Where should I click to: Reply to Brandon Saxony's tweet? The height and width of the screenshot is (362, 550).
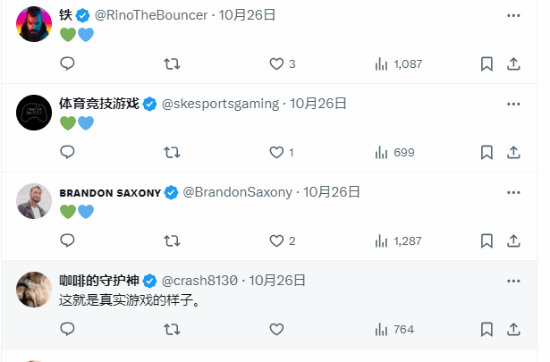pyautogui.click(x=67, y=241)
